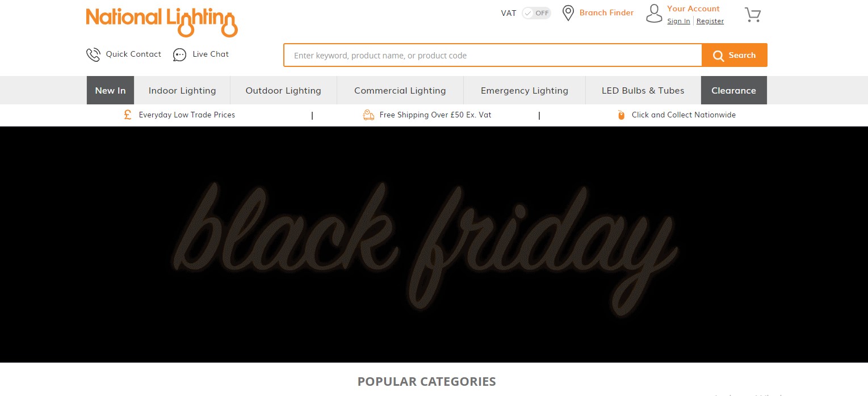Expand the LED Bulbs & Tubes category

click(643, 91)
